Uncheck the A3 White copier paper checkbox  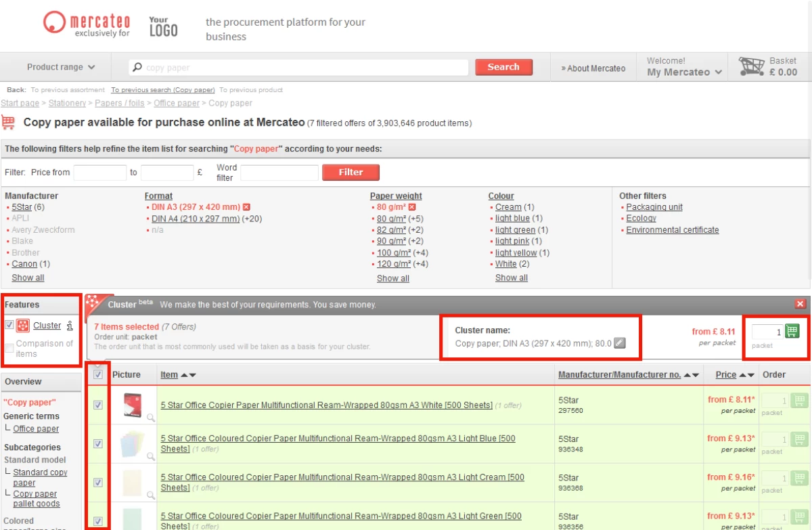[98, 405]
